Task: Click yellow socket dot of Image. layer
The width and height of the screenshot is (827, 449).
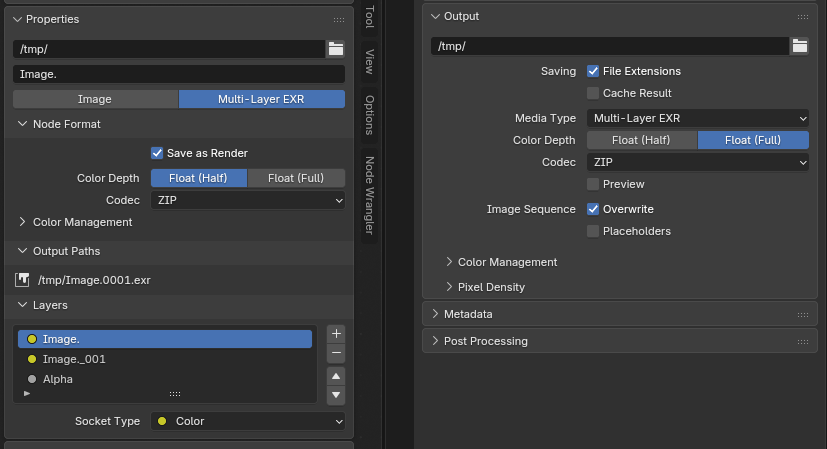Action: point(32,339)
